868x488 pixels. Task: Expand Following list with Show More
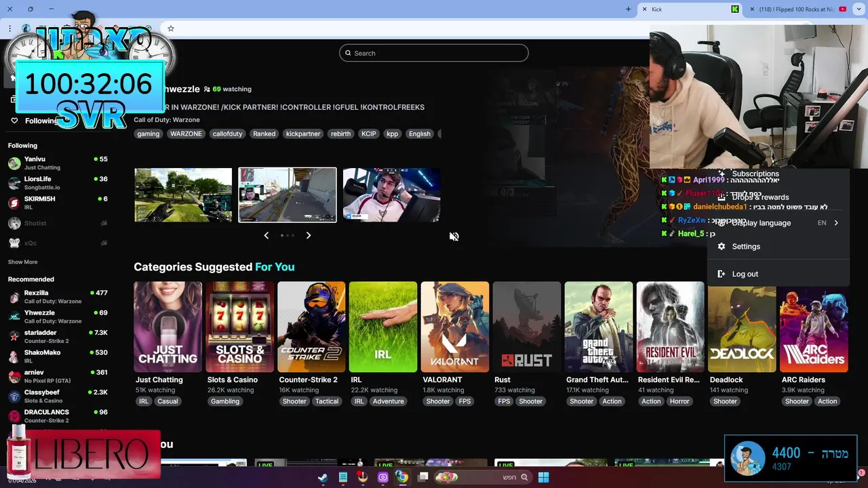point(22,262)
